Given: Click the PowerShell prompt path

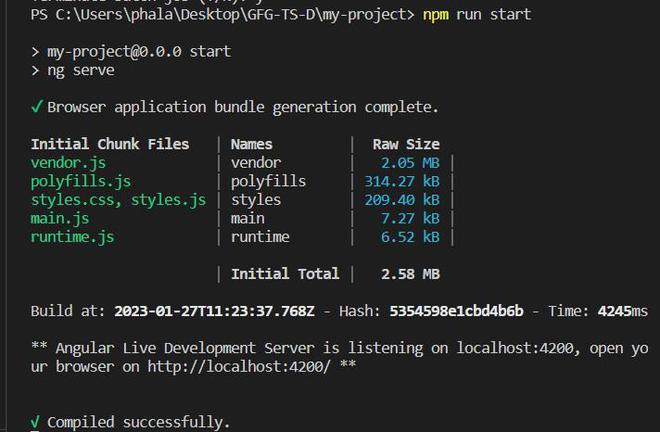Looking at the screenshot, I should pyautogui.click(x=222, y=15).
